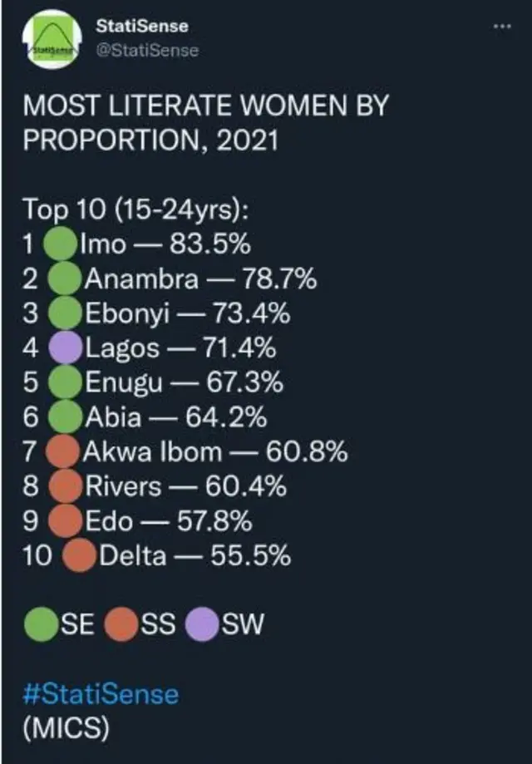Click the green circle beside Enugu

point(66,383)
